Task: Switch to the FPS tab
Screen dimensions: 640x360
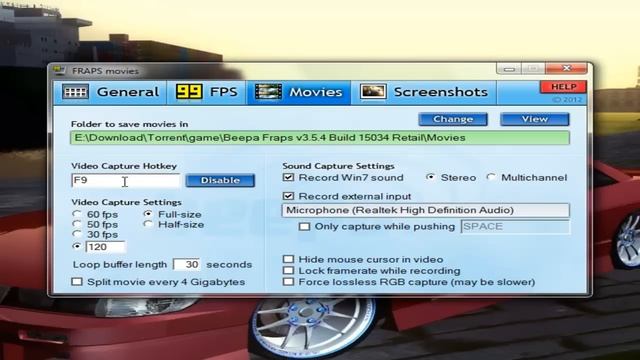Action: [x=207, y=92]
